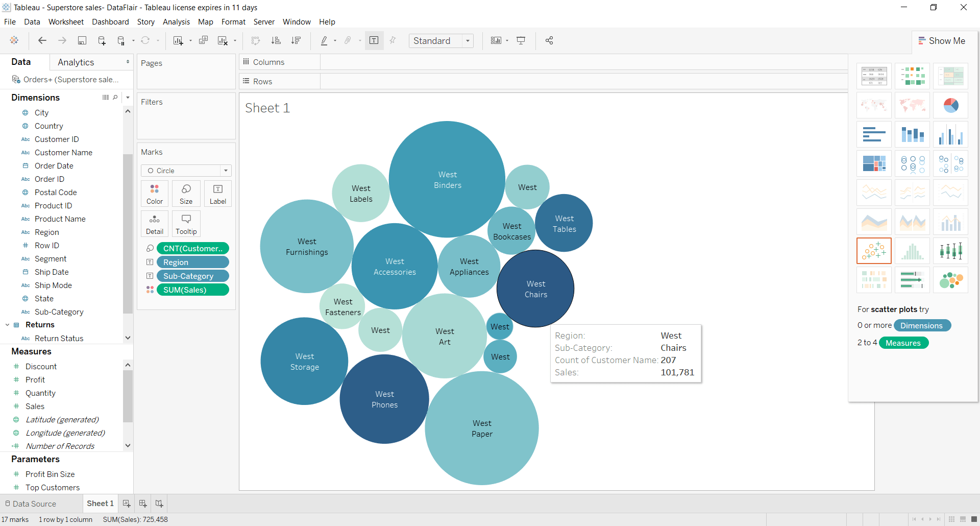
Task: Open the mark type dropdown showing Circle
Action: [225, 170]
